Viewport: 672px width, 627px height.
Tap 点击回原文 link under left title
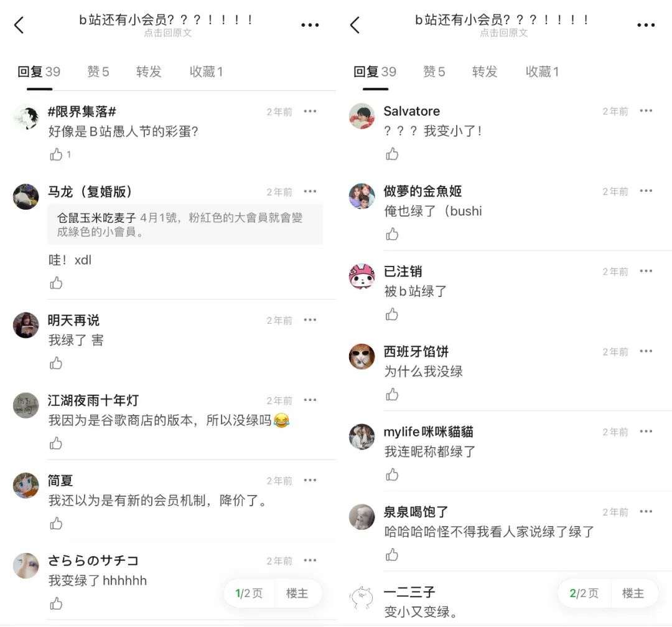click(167, 33)
